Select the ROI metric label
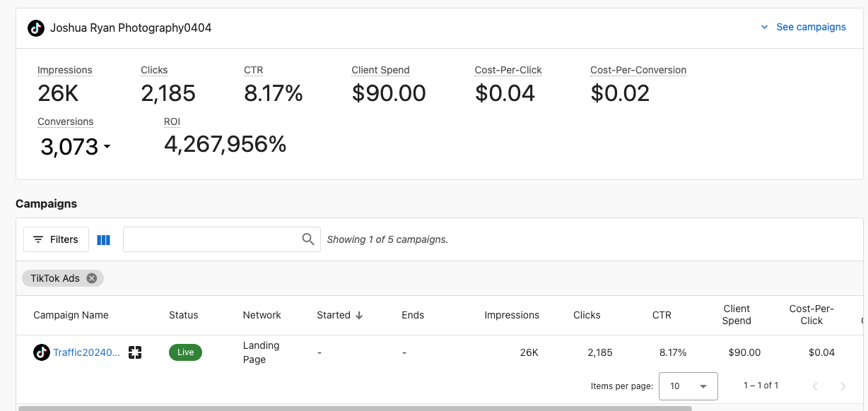Screen dimensions: 868x411 [x=172, y=121]
